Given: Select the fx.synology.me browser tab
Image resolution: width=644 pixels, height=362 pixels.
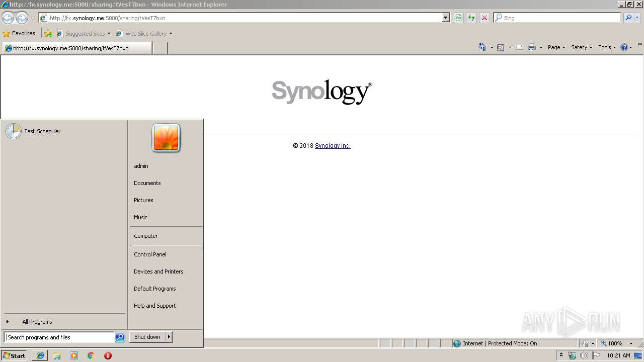Looking at the screenshot, I should tap(76, 48).
